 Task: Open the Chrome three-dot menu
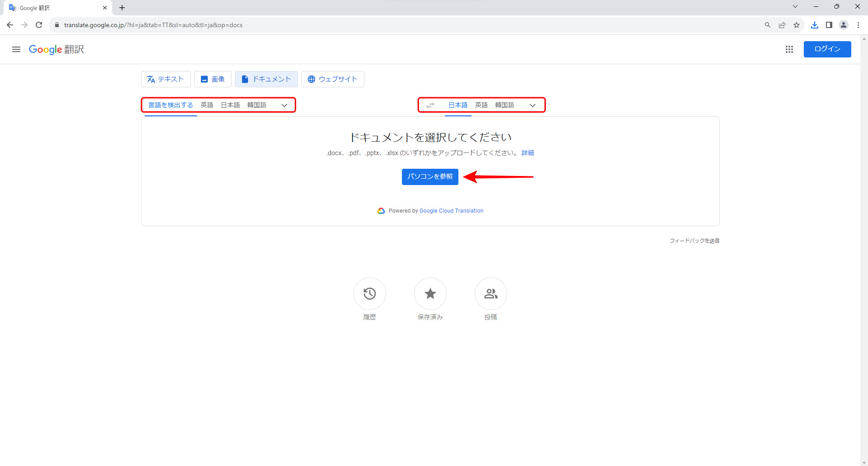(x=858, y=25)
